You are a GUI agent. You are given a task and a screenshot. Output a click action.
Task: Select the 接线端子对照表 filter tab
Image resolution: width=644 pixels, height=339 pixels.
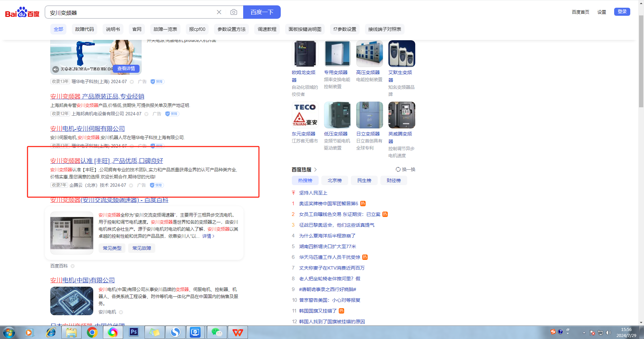[x=385, y=29]
